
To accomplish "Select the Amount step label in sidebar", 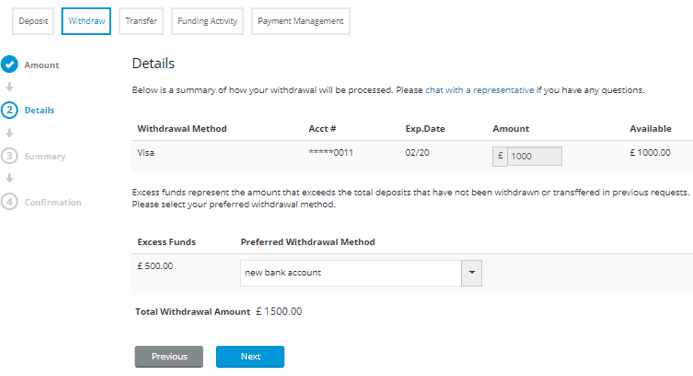I will click(x=42, y=65).
